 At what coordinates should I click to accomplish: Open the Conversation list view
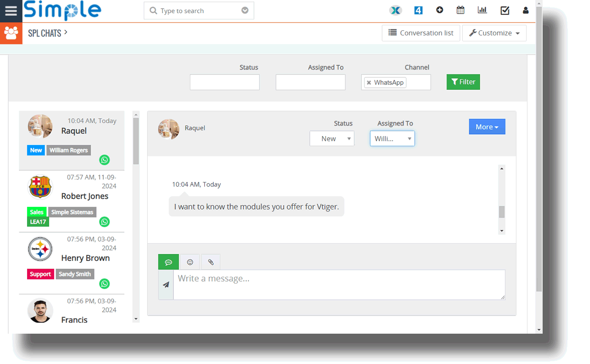pyautogui.click(x=421, y=33)
